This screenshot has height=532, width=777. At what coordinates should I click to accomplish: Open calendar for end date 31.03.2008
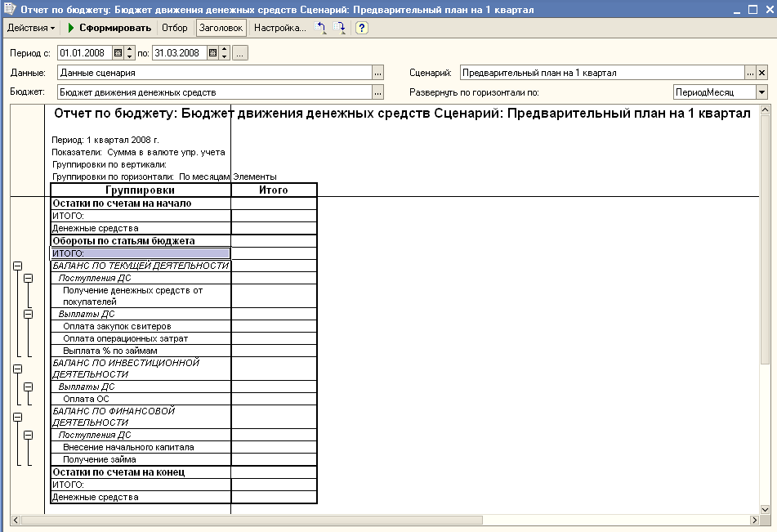point(212,53)
